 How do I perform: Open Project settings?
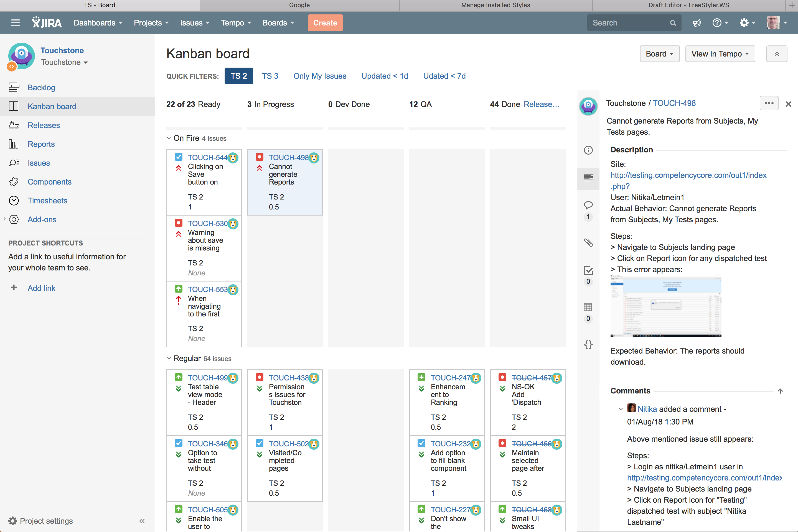tap(41, 521)
